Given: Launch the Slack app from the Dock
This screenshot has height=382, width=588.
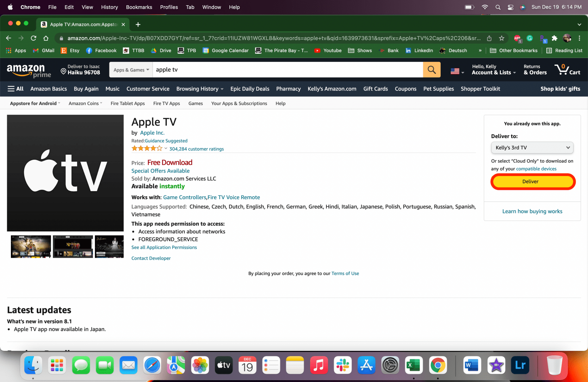Looking at the screenshot, I should pyautogui.click(x=342, y=365).
